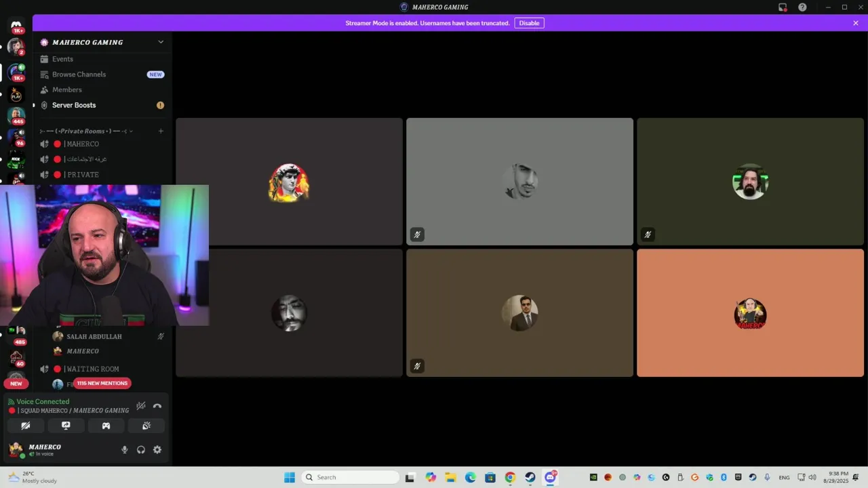Viewport: 868px width, 488px height.
Task: Open User Settings gear
Action: click(157, 449)
